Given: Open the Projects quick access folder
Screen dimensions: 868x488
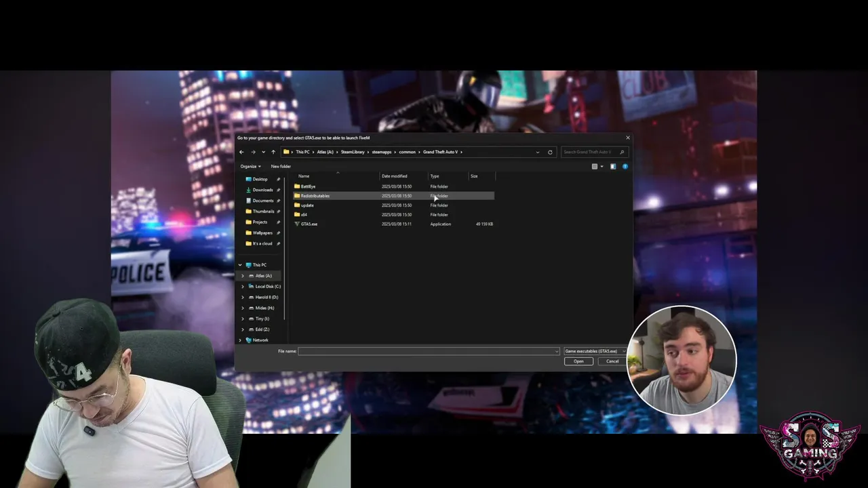Looking at the screenshot, I should click(x=260, y=222).
